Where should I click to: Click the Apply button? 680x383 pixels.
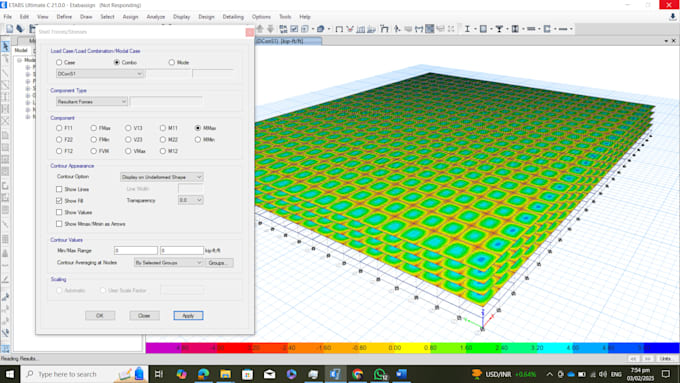click(188, 315)
